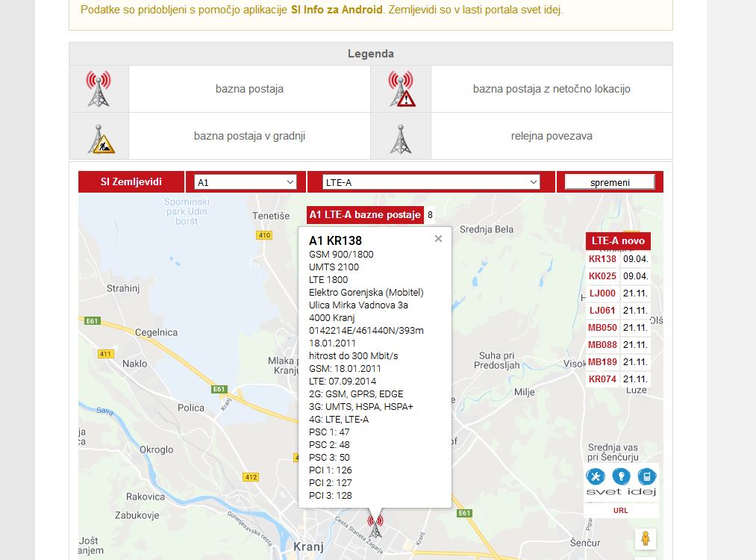Open the A1 operator dropdown

tap(245, 182)
